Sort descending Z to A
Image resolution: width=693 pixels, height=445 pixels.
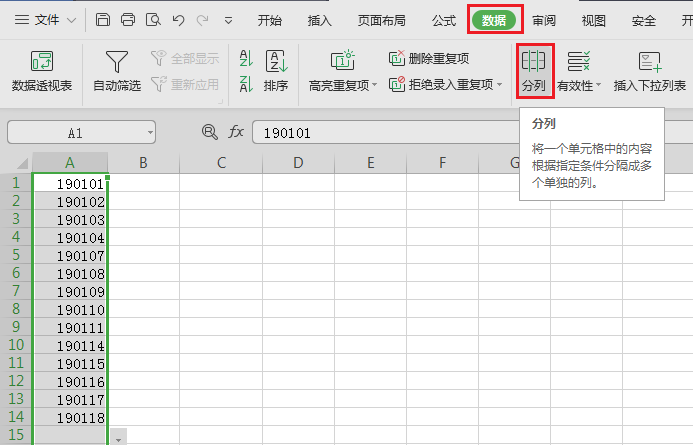pos(246,84)
